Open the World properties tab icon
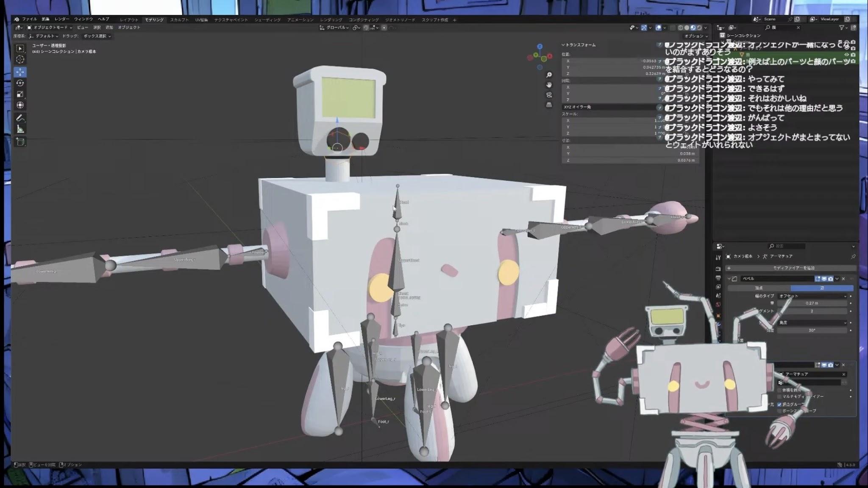 point(718,305)
